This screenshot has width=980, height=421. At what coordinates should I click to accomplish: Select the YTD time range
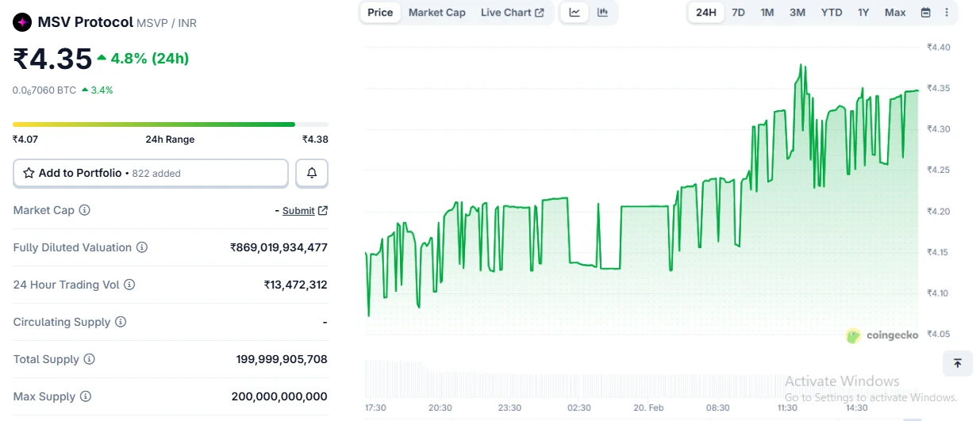click(x=832, y=12)
